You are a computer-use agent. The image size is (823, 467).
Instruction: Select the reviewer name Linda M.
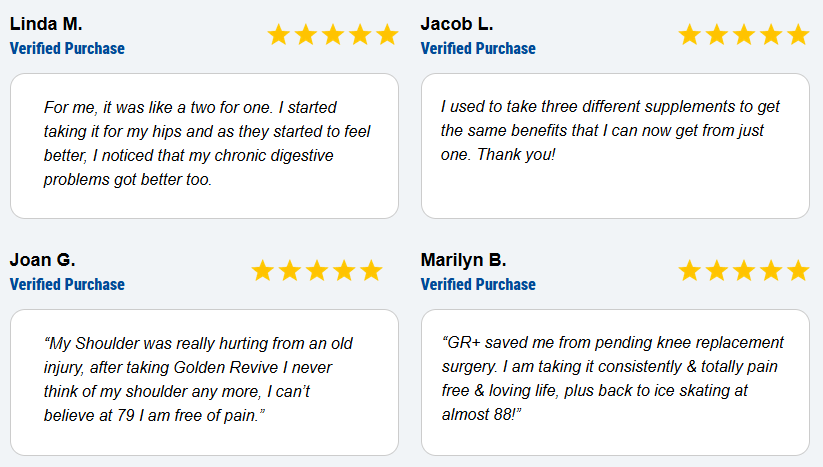pos(46,24)
